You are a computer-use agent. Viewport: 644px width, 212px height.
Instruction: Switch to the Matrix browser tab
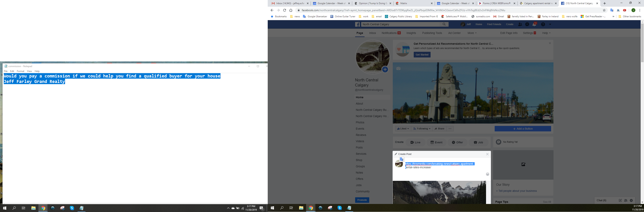click(x=414, y=3)
